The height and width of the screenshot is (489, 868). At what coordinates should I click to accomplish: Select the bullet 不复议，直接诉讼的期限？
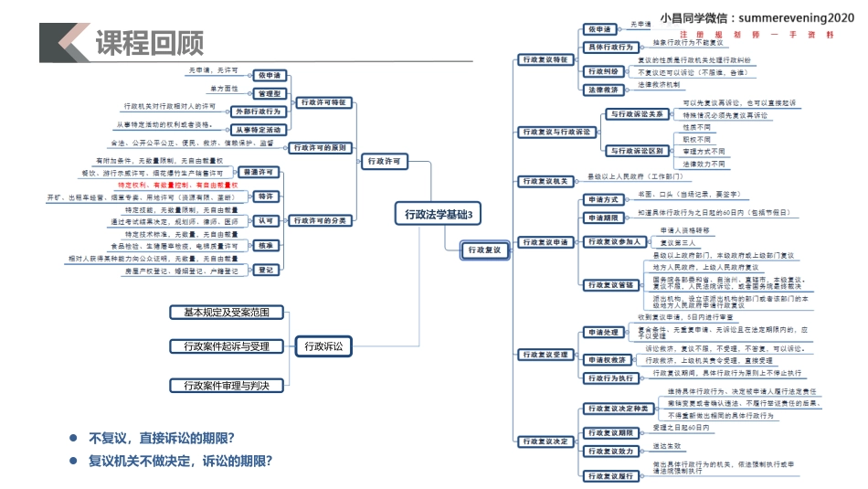click(x=162, y=438)
